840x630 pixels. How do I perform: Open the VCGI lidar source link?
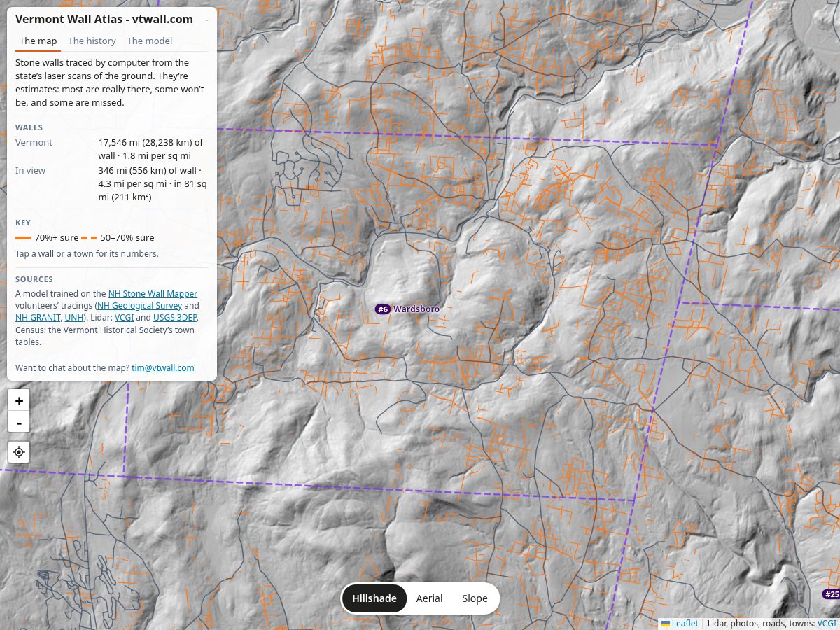pos(124,318)
